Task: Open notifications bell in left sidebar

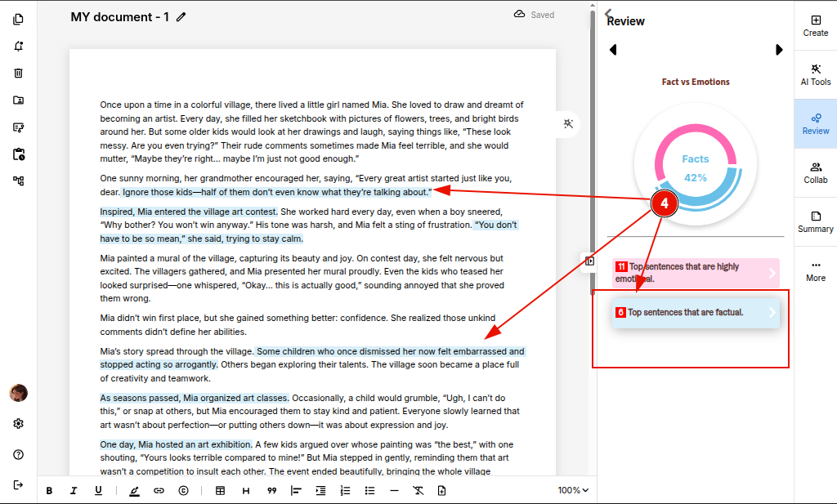Action: pos(18,46)
